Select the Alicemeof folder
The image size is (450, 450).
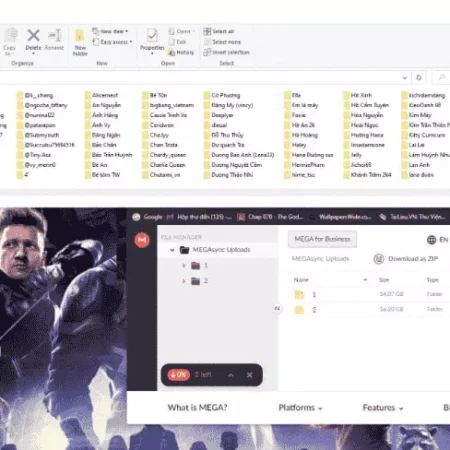coord(101,95)
